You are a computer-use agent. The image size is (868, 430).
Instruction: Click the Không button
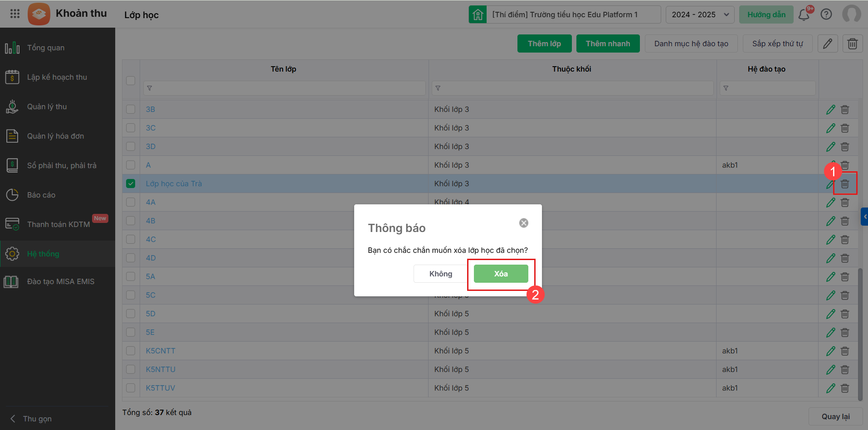click(440, 274)
